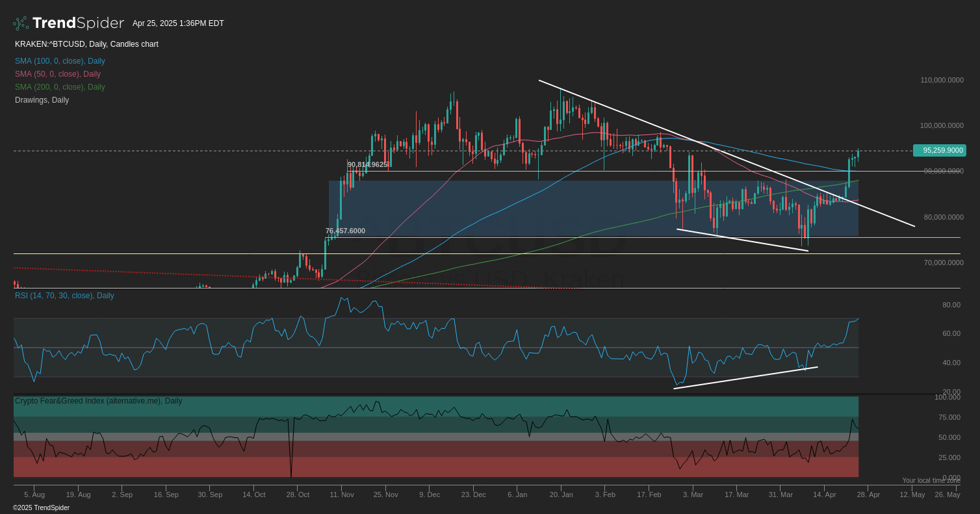Click the Your local time zone label
980x514 pixels.
click(x=932, y=480)
